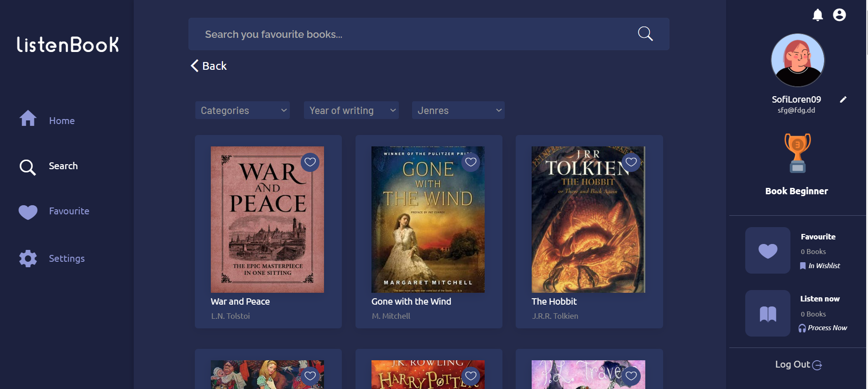Click author J.R.R. Tolkien
This screenshot has width=868, height=389.
[555, 316]
